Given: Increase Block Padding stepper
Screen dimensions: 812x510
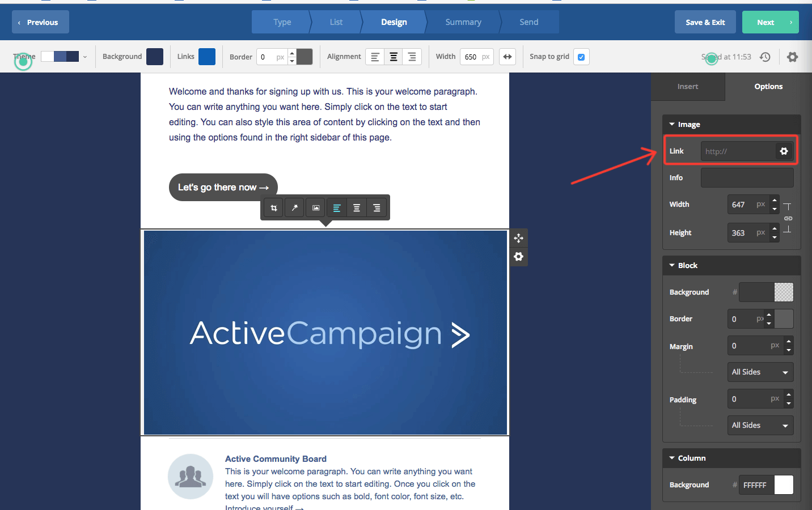Looking at the screenshot, I should pos(789,394).
